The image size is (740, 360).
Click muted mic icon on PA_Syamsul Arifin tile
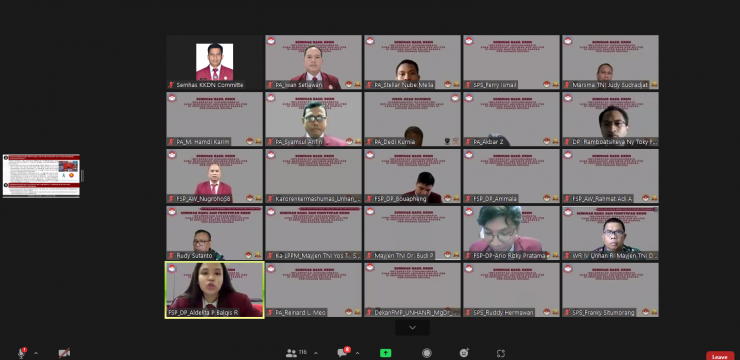pos(270,142)
